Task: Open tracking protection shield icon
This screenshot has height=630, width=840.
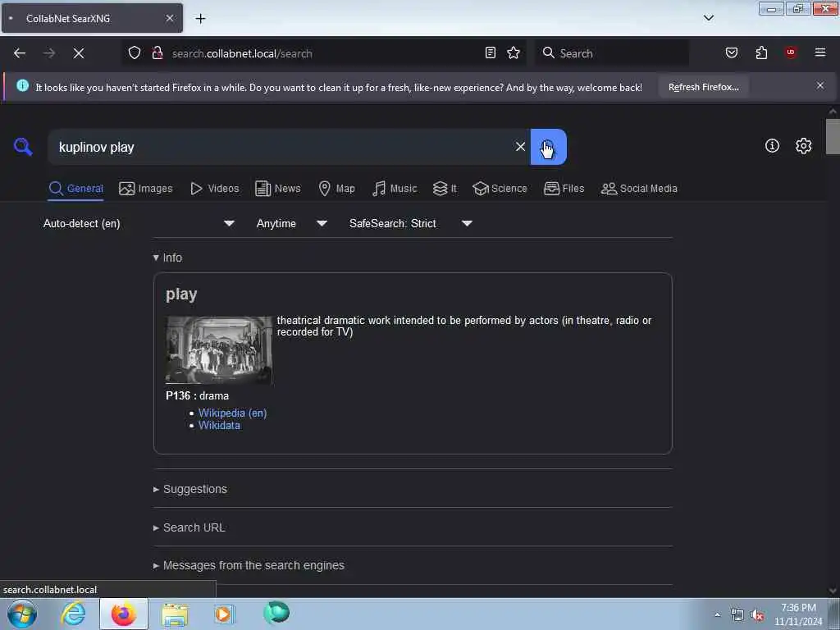Action: 134,53
